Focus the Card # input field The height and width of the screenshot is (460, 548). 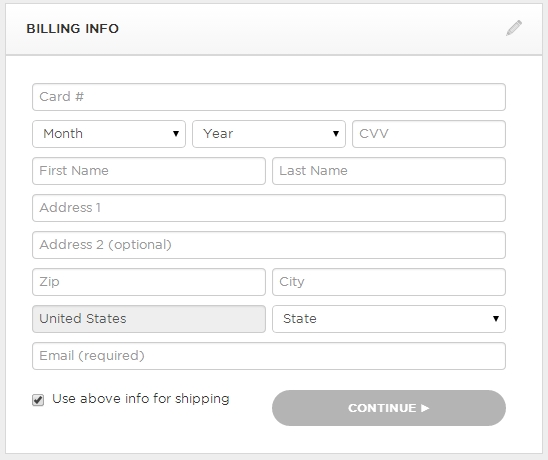pos(269,97)
